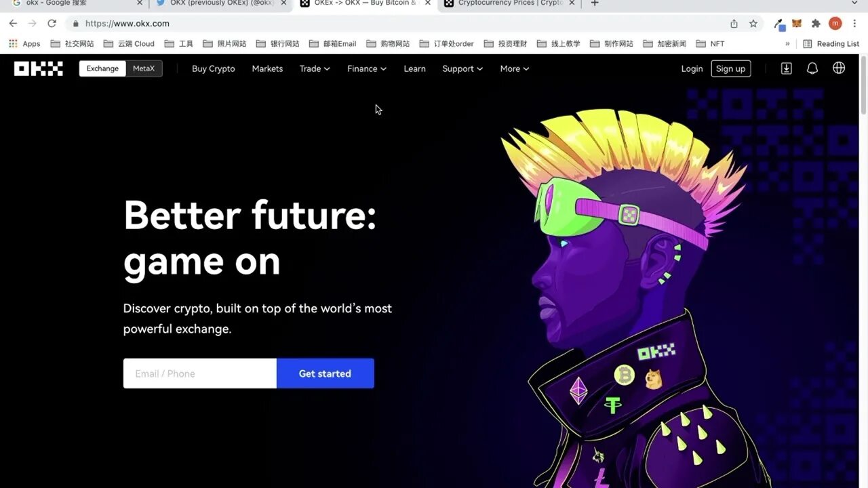Image resolution: width=868 pixels, height=488 pixels.
Task: Click the OKX logo in header
Action: click(39, 68)
